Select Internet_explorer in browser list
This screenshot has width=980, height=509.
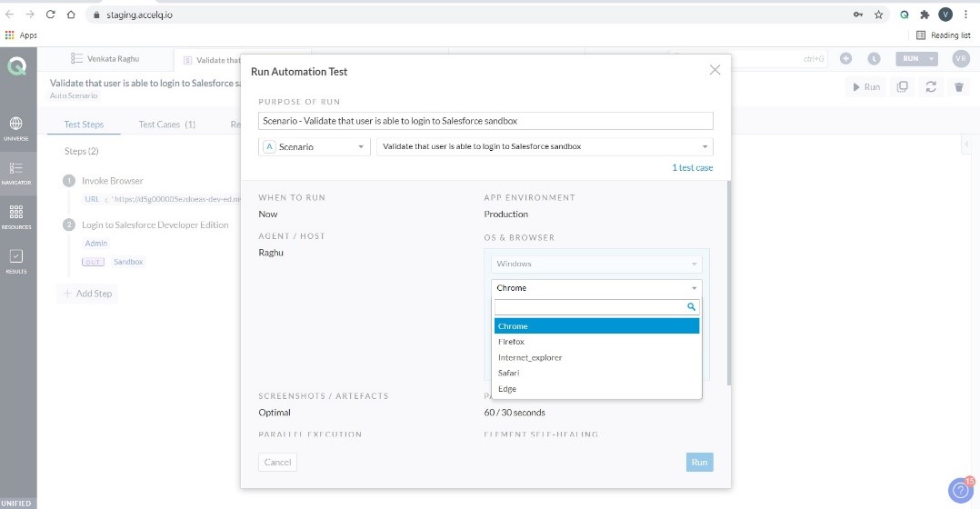596,357
